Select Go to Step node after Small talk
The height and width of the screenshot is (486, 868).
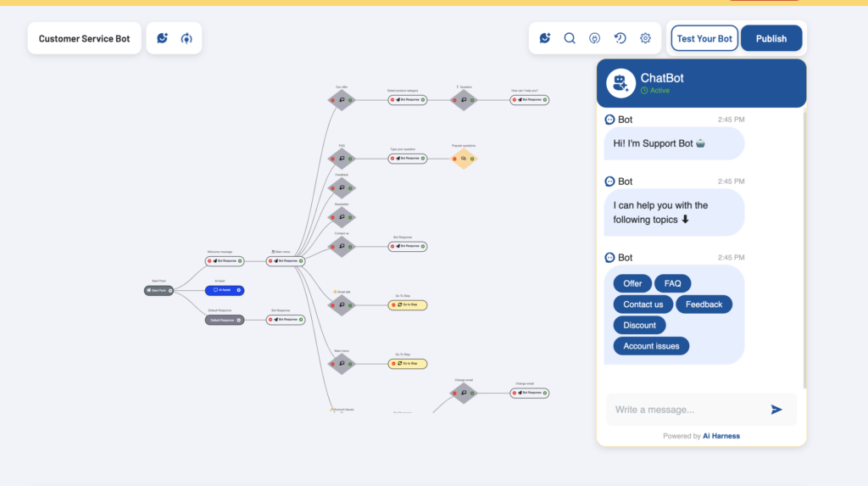click(x=408, y=304)
